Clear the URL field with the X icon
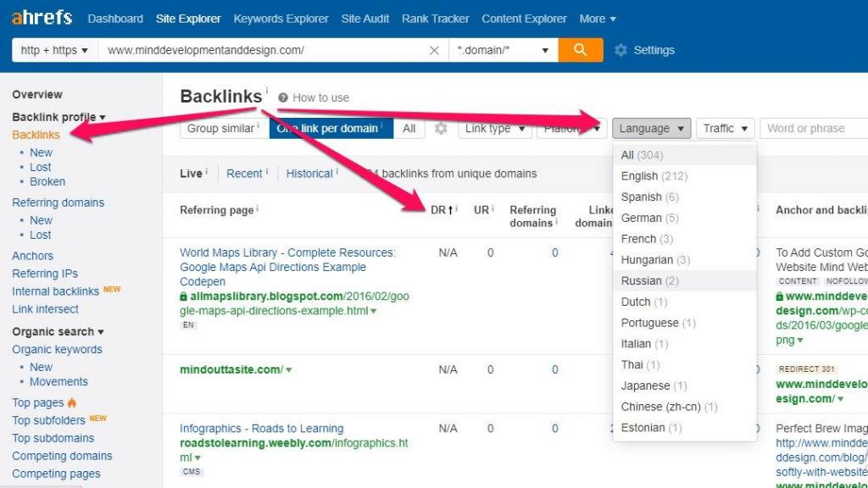Viewport: 868px width, 488px height. pyautogui.click(x=435, y=50)
